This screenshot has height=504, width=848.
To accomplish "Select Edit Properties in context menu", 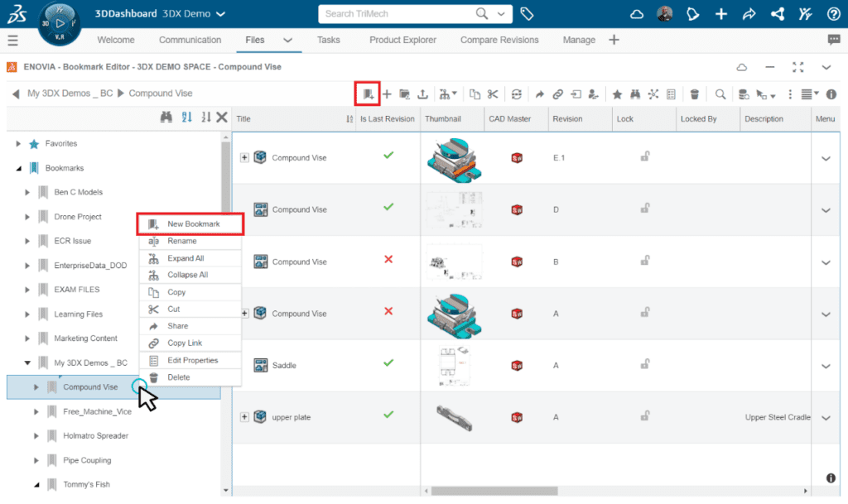I will [x=190, y=360].
